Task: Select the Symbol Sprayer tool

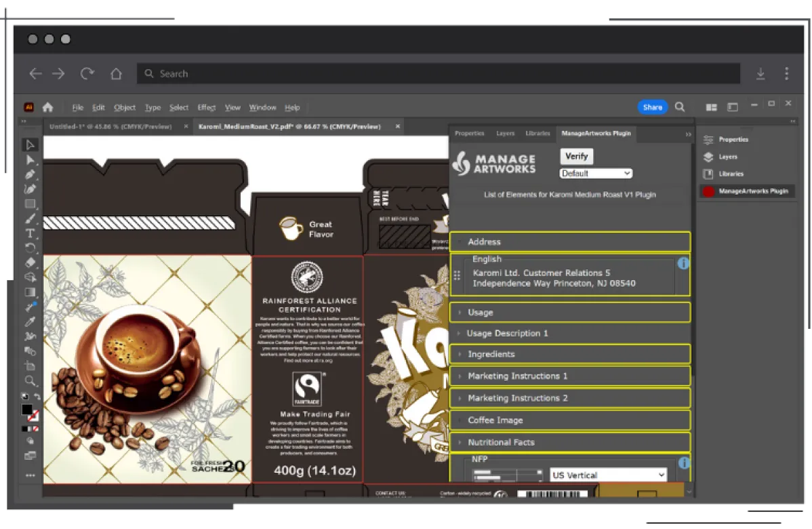Action: (30, 336)
